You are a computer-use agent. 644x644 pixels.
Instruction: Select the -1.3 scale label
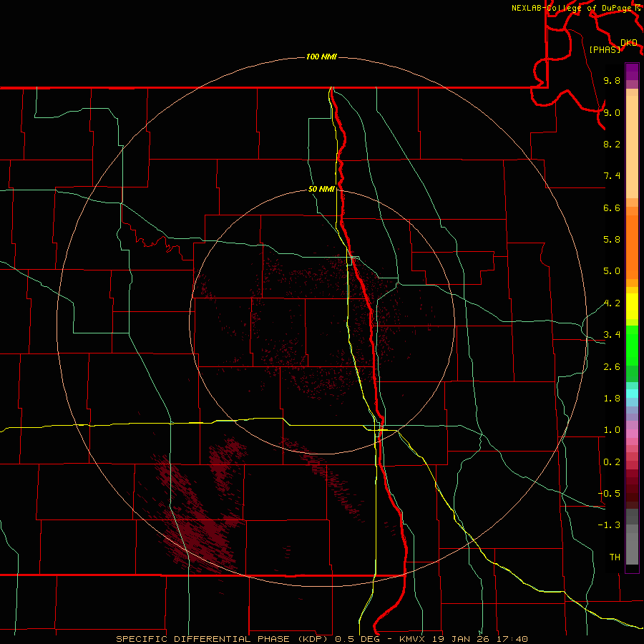(x=609, y=525)
